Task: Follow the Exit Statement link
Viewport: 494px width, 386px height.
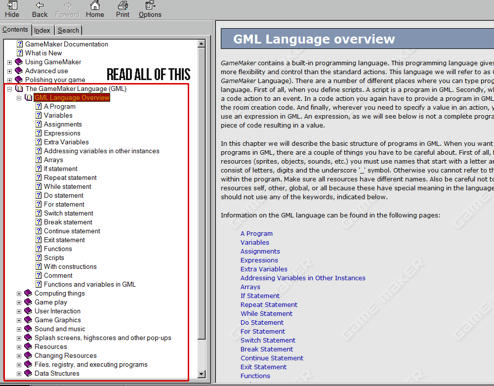Action: [x=263, y=367]
